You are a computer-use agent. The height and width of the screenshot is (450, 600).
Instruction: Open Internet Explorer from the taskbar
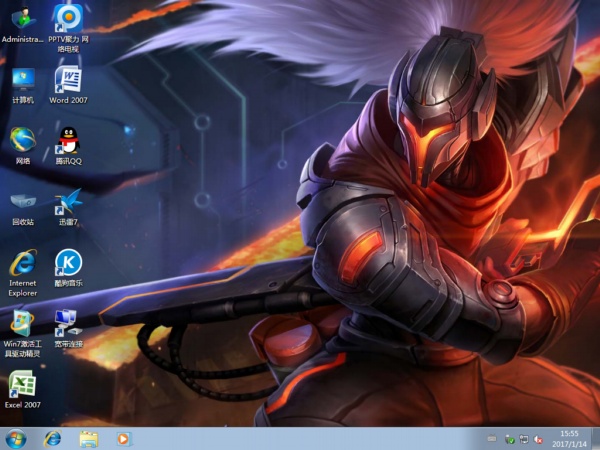[x=52, y=439]
